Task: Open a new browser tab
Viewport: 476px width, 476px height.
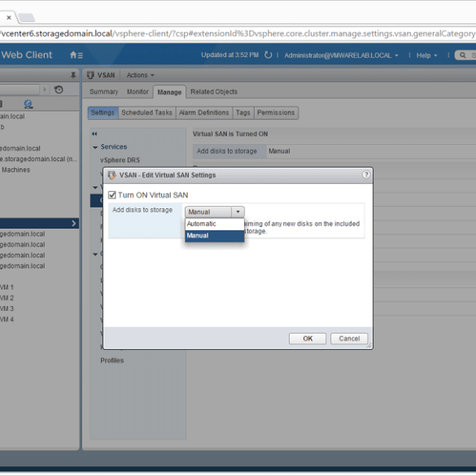Action: tap(27, 18)
